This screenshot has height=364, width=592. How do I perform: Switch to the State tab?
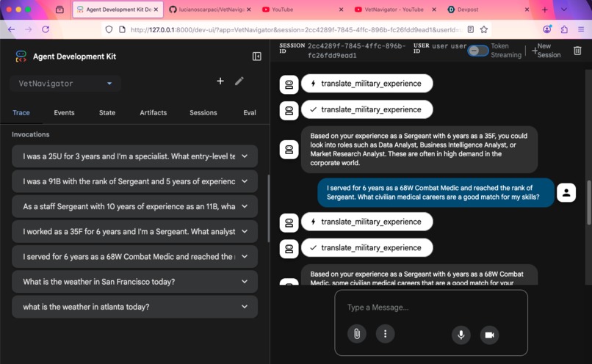tap(107, 113)
